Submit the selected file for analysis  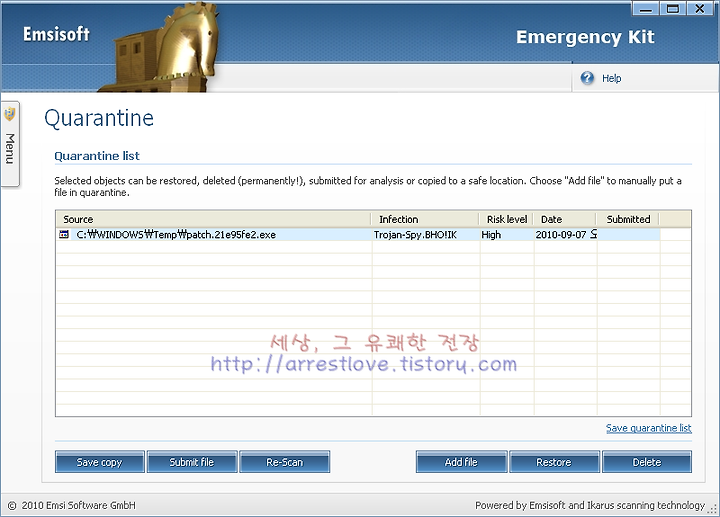click(192, 462)
